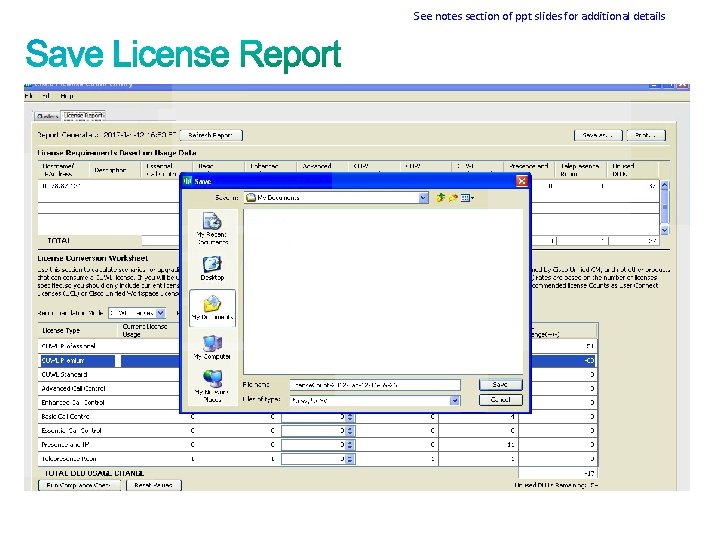Select the Basic Call Control row label
The height and width of the screenshot is (540, 720).
click(x=65, y=416)
